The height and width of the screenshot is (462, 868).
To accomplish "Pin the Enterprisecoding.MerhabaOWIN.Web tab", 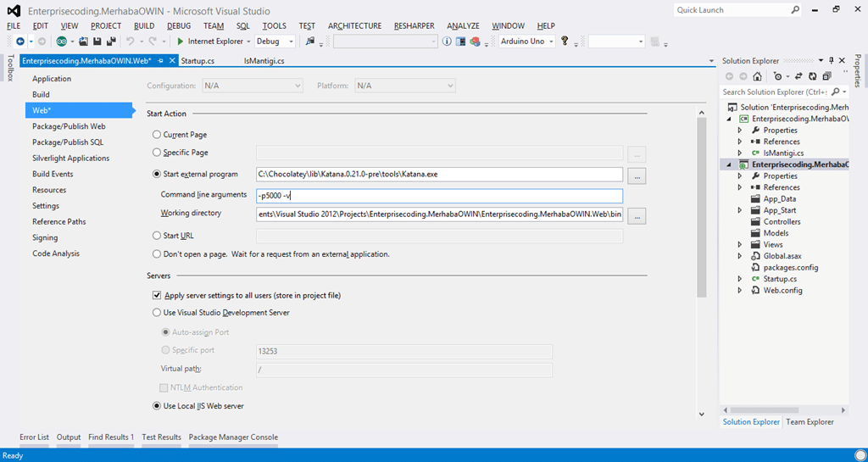I will (x=160, y=61).
